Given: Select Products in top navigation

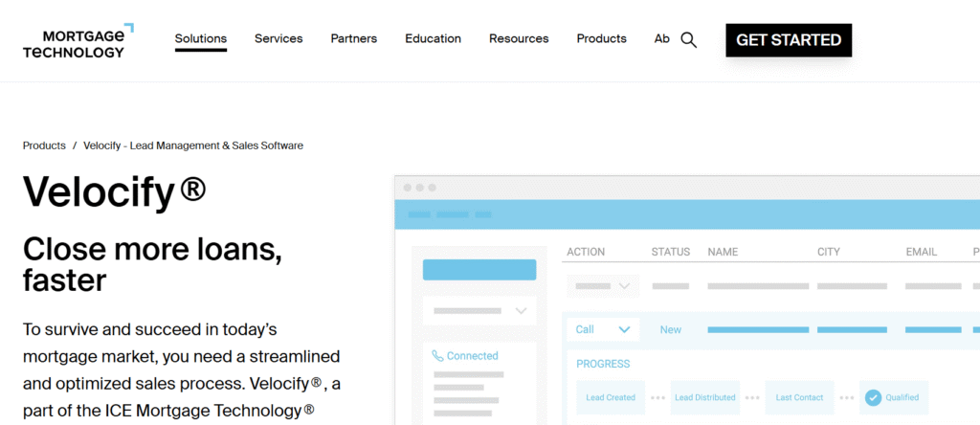Looking at the screenshot, I should click(601, 39).
